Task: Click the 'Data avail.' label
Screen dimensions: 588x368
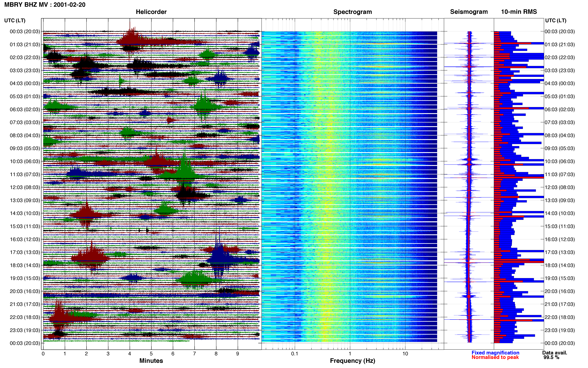Action: coord(555,353)
